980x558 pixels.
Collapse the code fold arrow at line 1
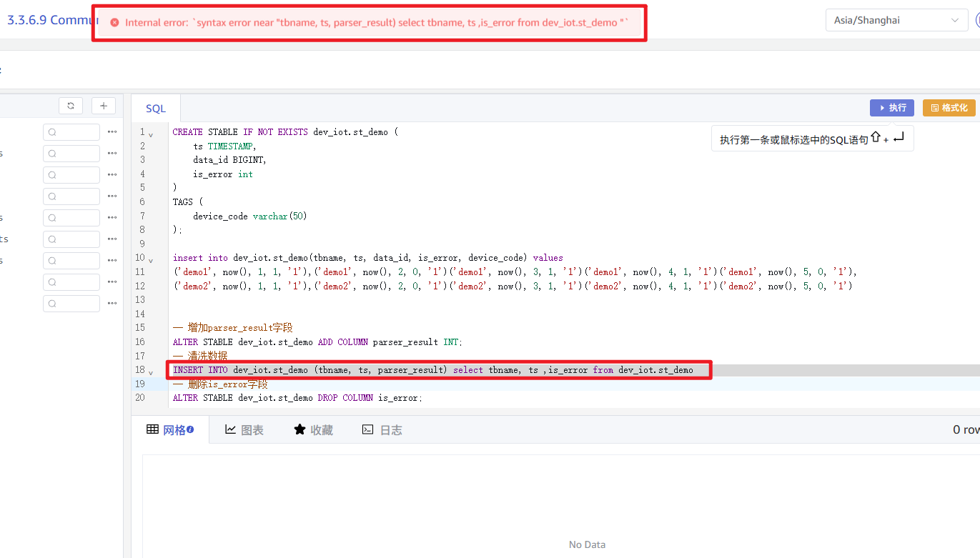[151, 134]
